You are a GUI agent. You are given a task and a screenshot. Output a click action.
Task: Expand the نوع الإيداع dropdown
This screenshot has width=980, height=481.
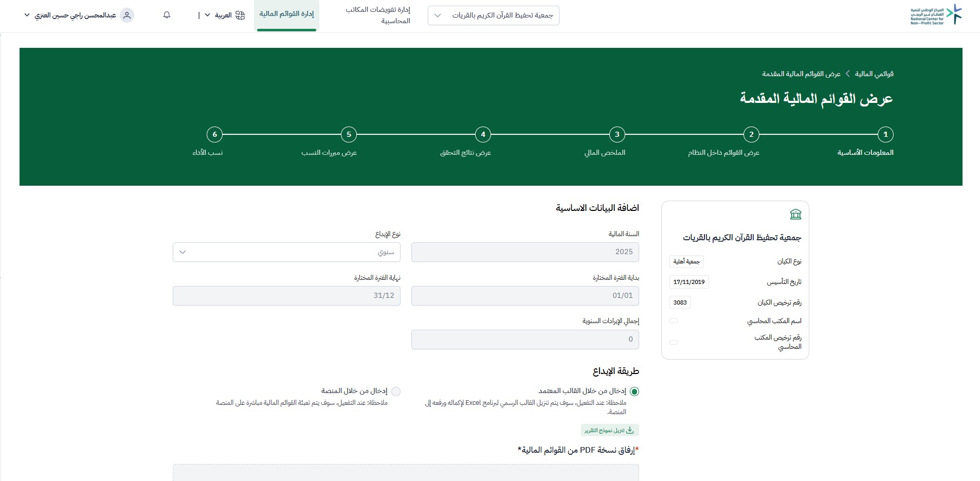tap(286, 252)
